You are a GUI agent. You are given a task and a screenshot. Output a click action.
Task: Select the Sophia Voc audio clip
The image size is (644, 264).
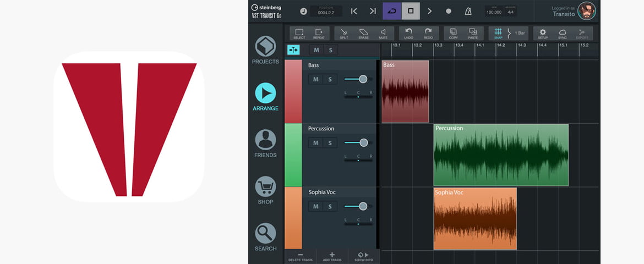pyautogui.click(x=475, y=218)
